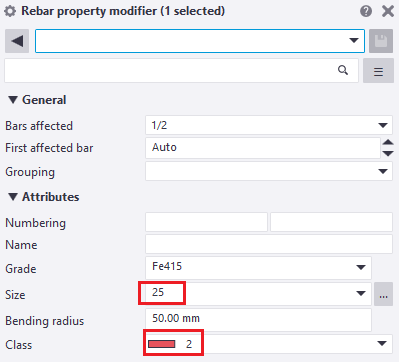Collapse the Attributes section
The height and width of the screenshot is (362, 399).
[x=13, y=197]
